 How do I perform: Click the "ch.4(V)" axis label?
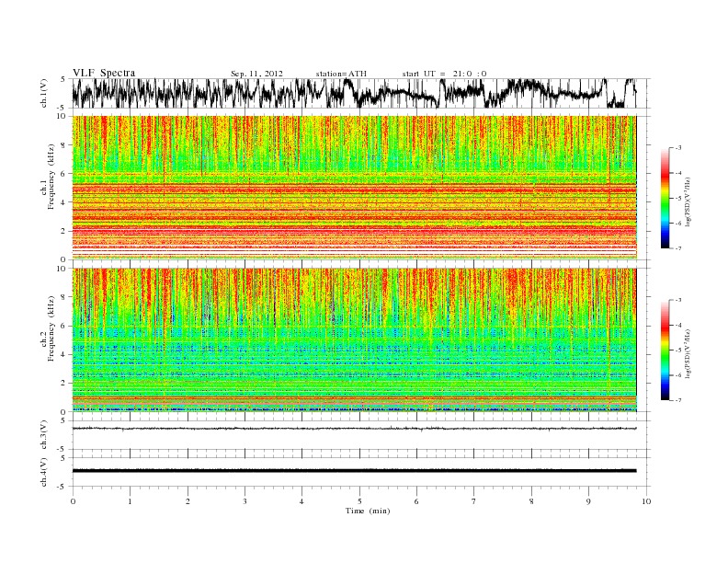[x=44, y=472]
